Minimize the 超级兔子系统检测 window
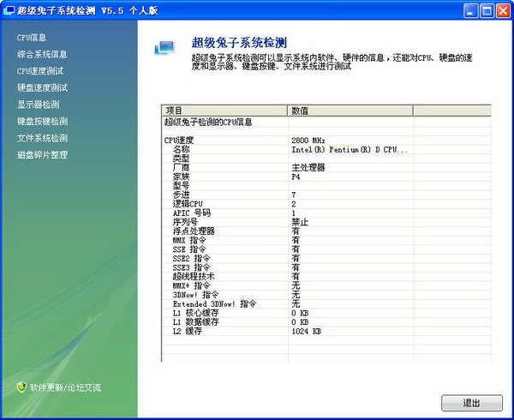Screen dimensions: 514x420 470,11
